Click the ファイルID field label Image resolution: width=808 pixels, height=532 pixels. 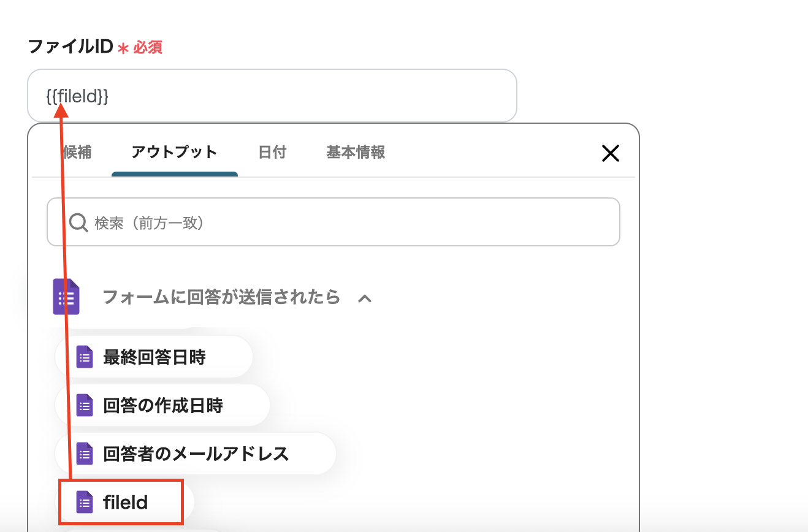tap(71, 47)
